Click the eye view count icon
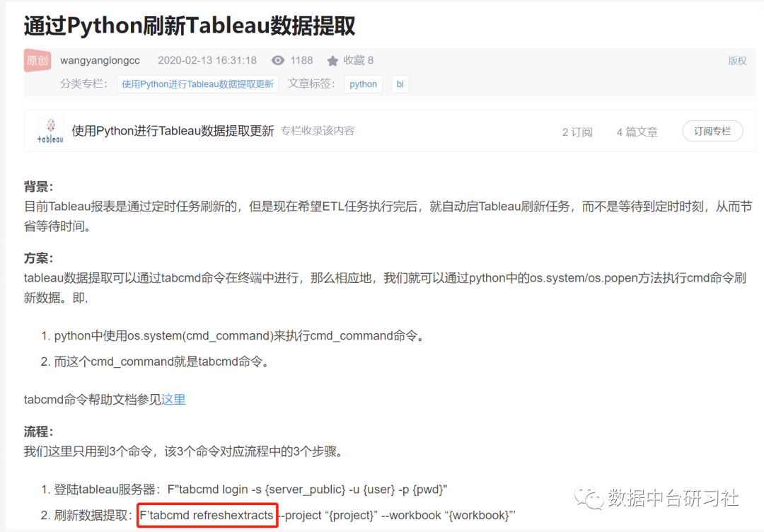Viewport: 764px width, 532px height. [x=278, y=60]
